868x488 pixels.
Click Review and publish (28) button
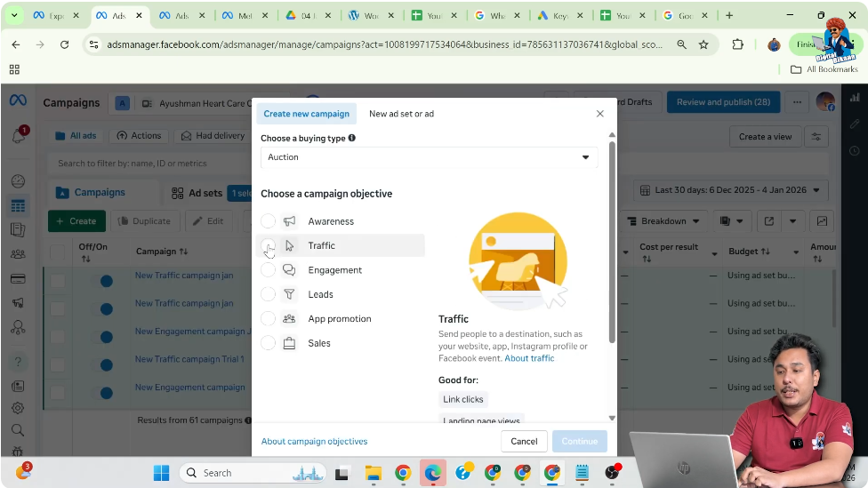coord(723,102)
